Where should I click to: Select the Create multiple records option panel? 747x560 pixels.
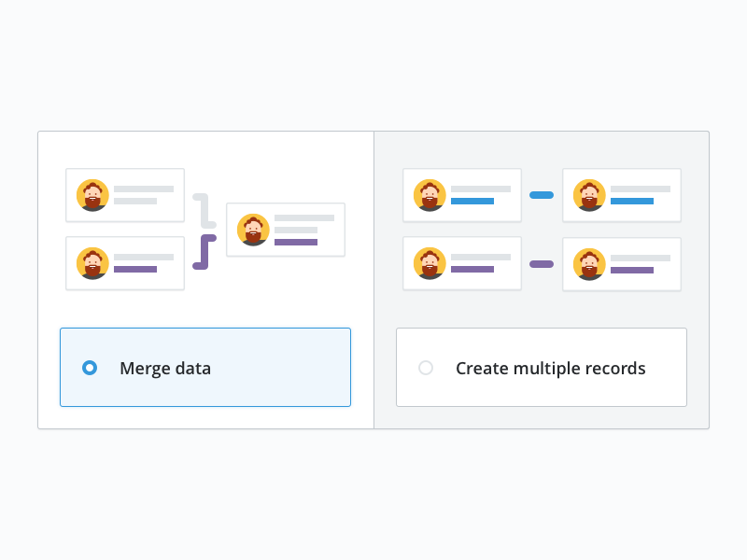542,367
